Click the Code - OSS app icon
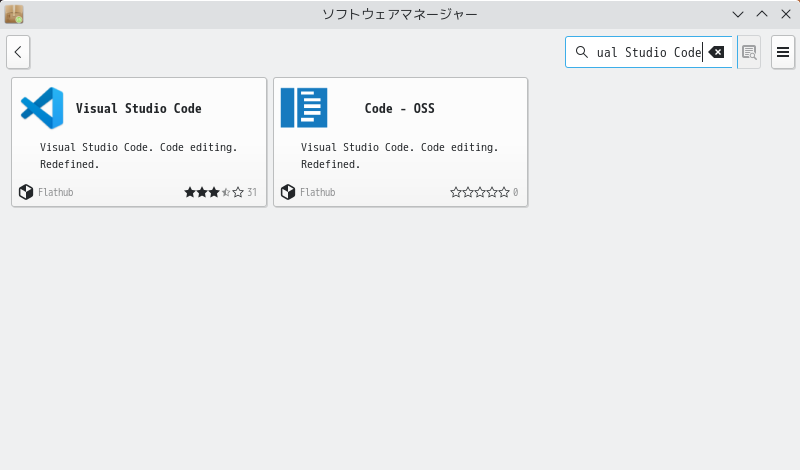This screenshot has width=800, height=470. pos(304,108)
